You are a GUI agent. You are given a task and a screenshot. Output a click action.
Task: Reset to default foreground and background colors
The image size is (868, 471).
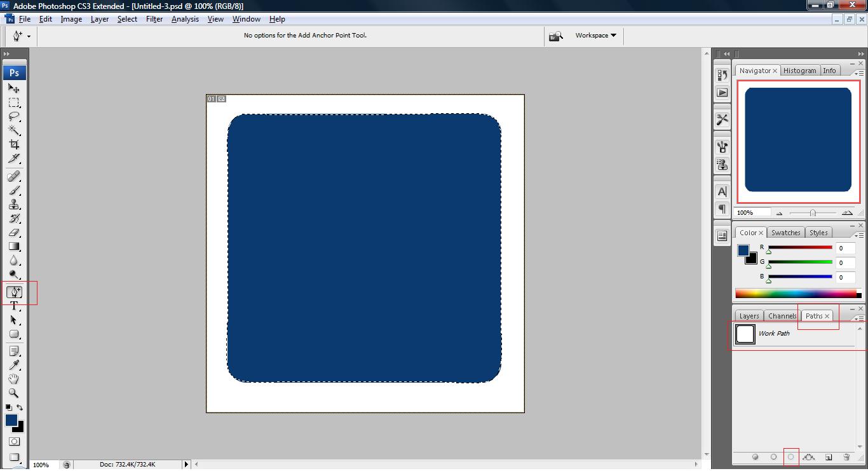tap(8, 407)
